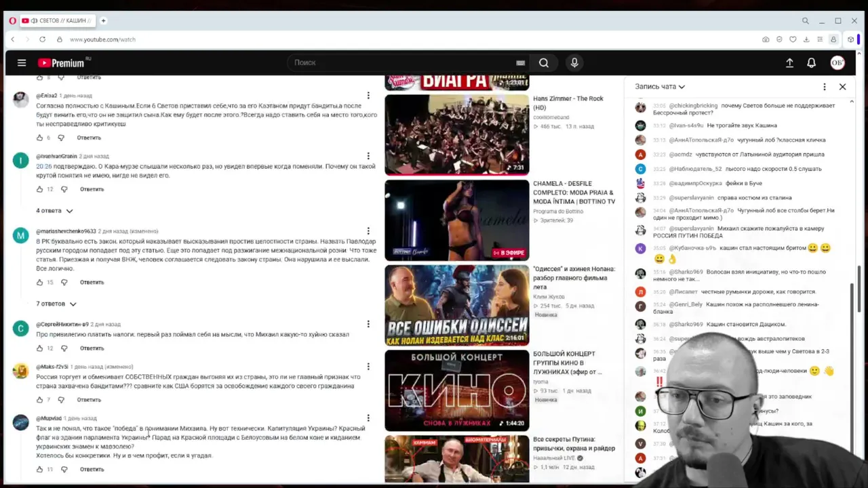Screen dimensions: 868x488
Task: Expand the "7 ответов" replies
Action: (x=56, y=304)
